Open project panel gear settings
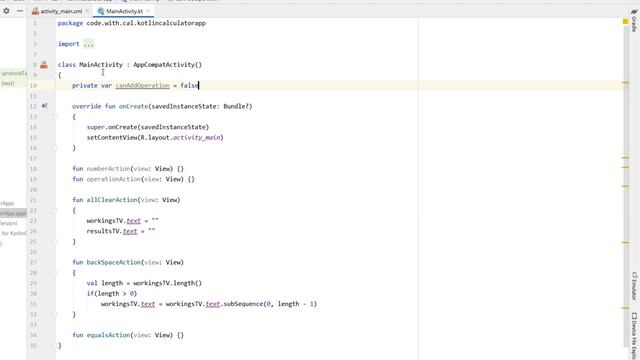The height and width of the screenshot is (360, 640). (7, 11)
